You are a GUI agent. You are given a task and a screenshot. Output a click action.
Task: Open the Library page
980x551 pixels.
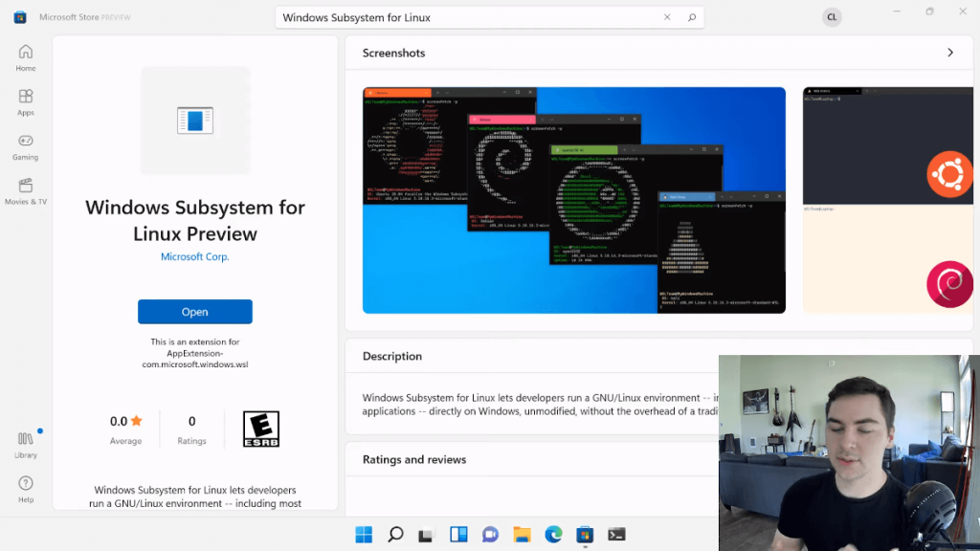click(x=26, y=444)
